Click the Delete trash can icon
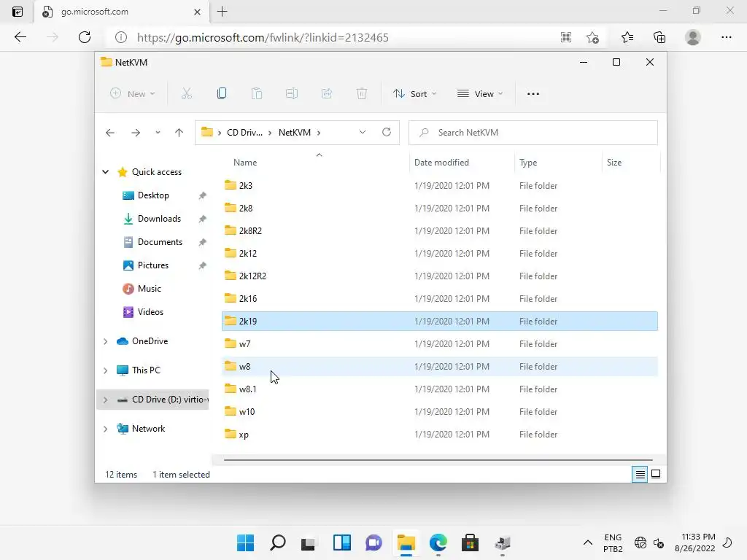The height and width of the screenshot is (560, 747). point(362,94)
